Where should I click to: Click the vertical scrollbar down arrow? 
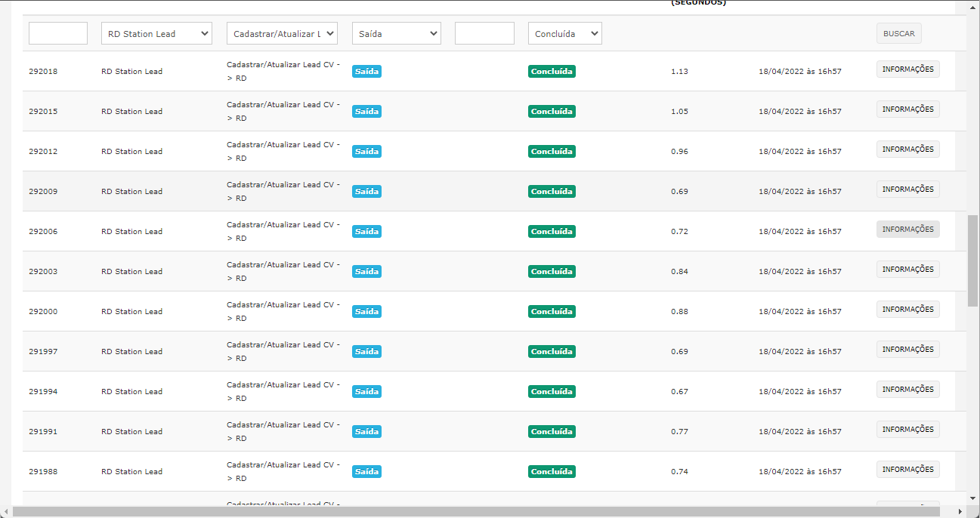(972, 498)
